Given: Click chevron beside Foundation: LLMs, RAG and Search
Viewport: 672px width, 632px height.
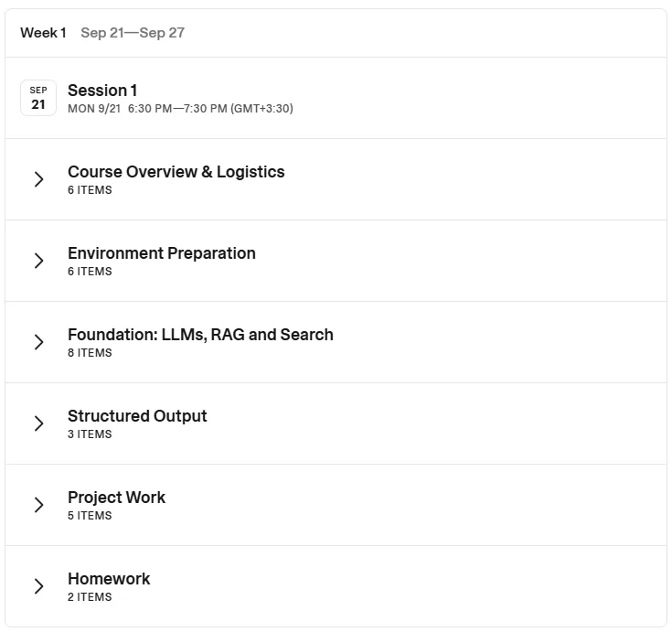Looking at the screenshot, I should (38, 342).
